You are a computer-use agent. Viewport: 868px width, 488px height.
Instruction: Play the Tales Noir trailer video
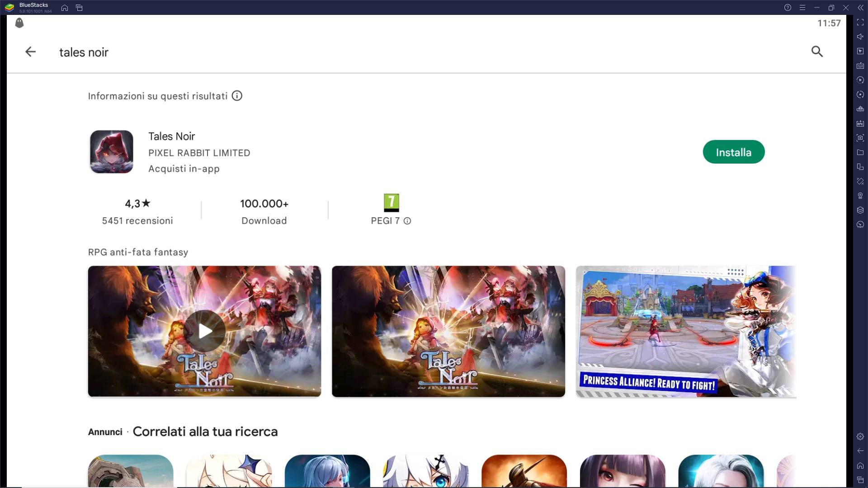click(x=204, y=331)
